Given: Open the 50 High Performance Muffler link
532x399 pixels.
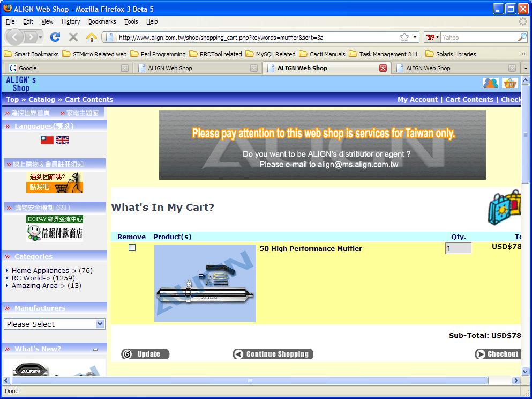Looking at the screenshot, I should 310,248.
